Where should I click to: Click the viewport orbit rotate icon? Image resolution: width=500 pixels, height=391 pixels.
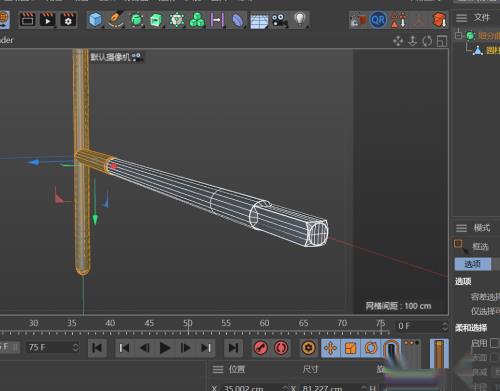pyautogui.click(x=427, y=41)
